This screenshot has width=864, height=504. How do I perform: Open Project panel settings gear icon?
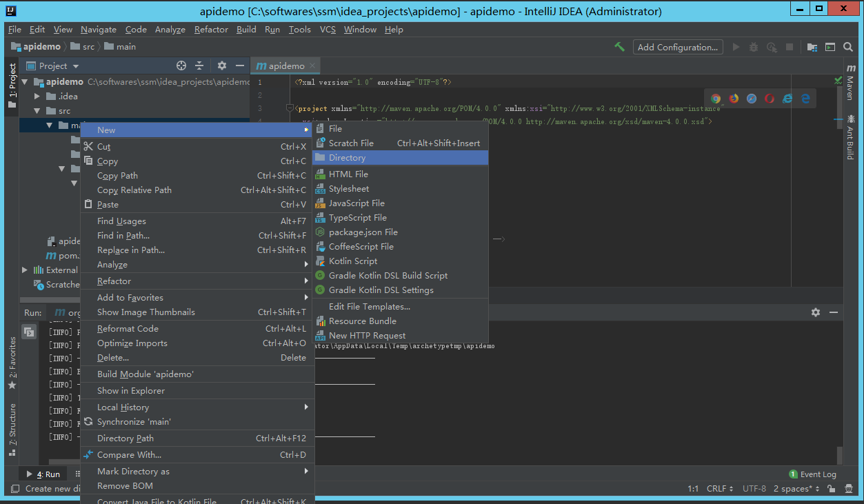coord(222,65)
